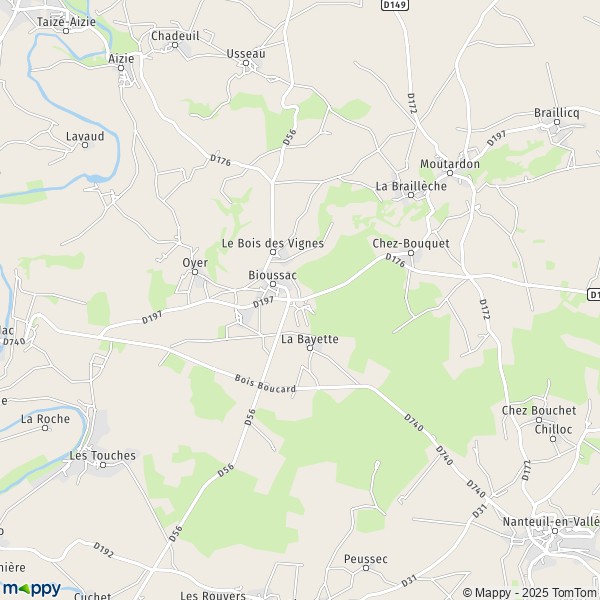Image resolution: width=600 pixels, height=600 pixels.
Task: Click the Bois Boucard road label
Action: pos(265,384)
